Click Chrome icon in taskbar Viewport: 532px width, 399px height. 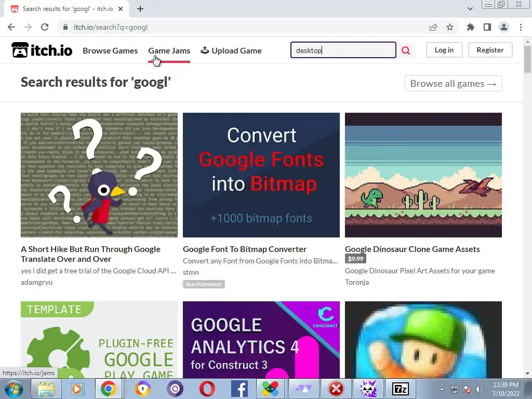click(x=108, y=389)
